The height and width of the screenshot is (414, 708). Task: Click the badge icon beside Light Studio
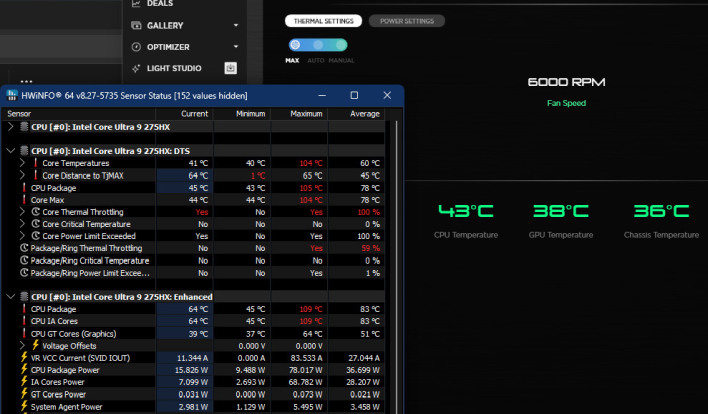[x=231, y=68]
